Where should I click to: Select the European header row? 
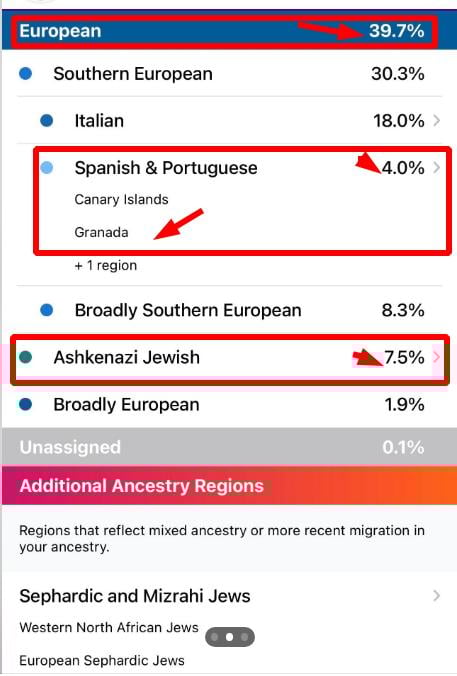point(228,30)
